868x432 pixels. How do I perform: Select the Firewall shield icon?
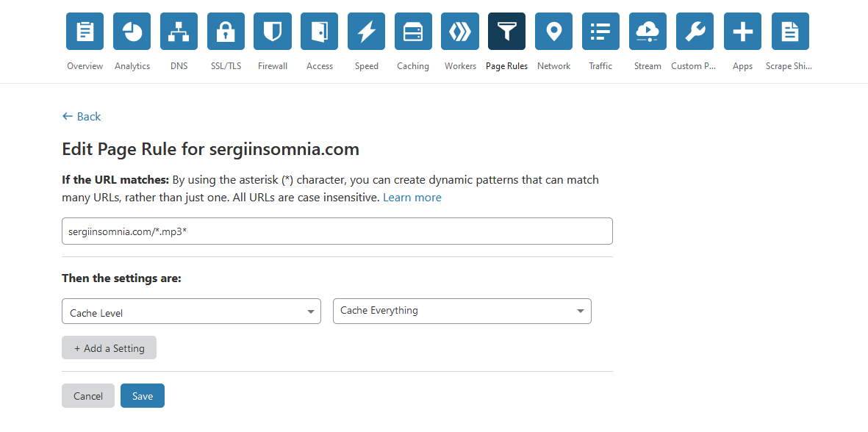click(x=273, y=32)
